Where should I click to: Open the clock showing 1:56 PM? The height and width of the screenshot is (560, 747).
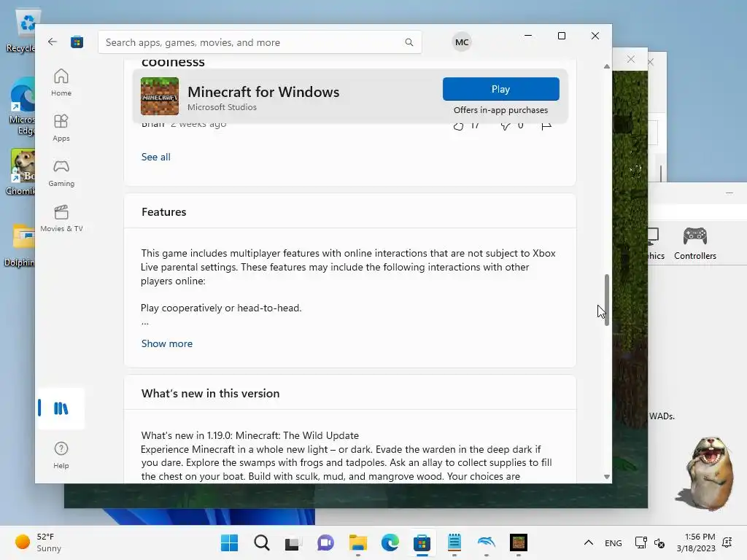click(x=696, y=542)
